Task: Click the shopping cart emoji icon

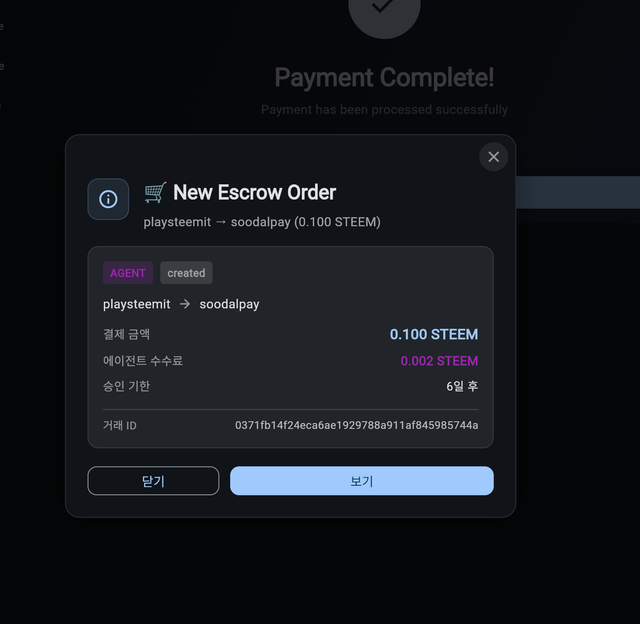Action: tap(155, 192)
